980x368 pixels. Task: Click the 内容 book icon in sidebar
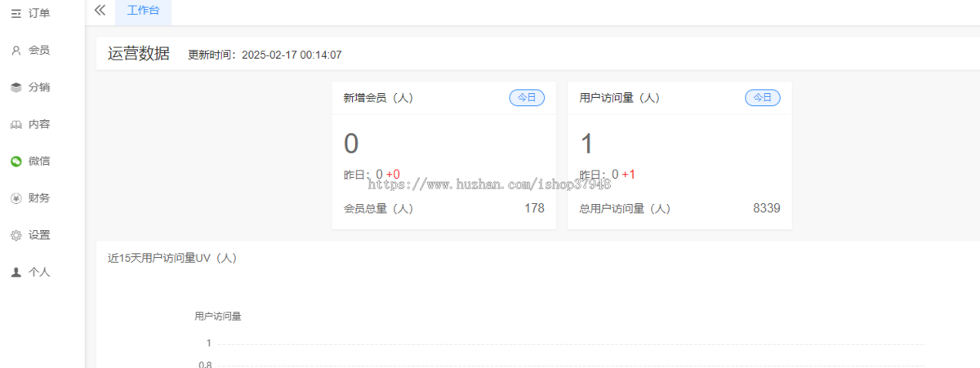[16, 124]
